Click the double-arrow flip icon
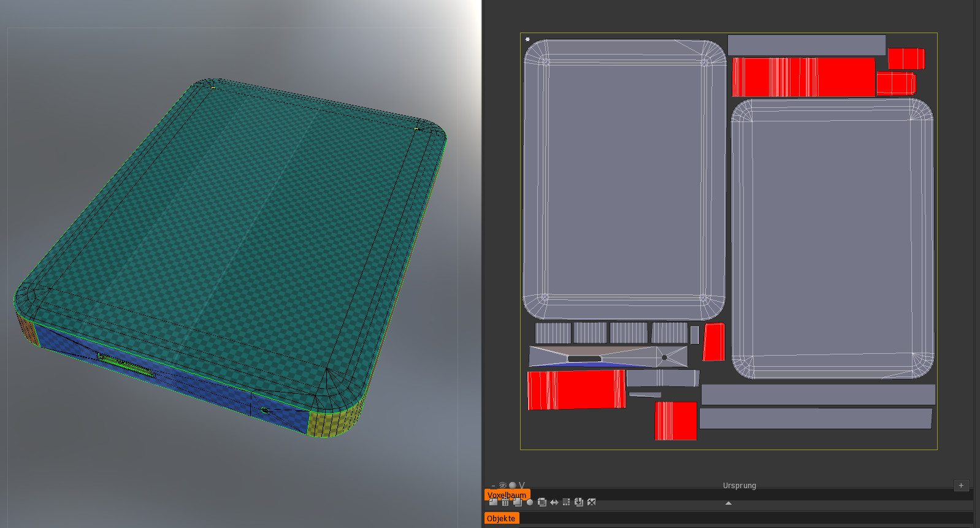This screenshot has width=980, height=528. click(554, 502)
